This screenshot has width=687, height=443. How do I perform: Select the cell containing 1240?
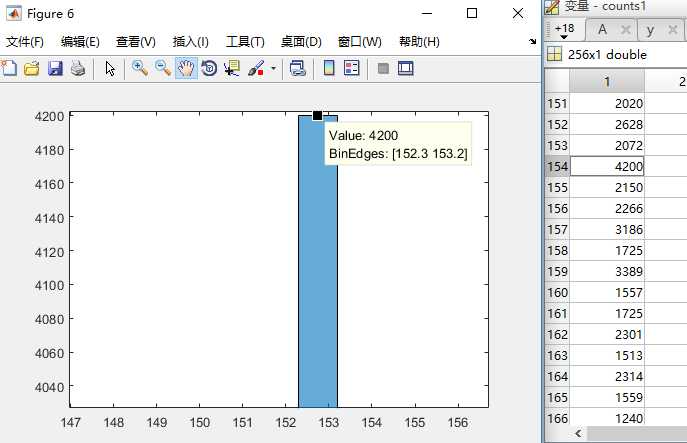coord(607,418)
